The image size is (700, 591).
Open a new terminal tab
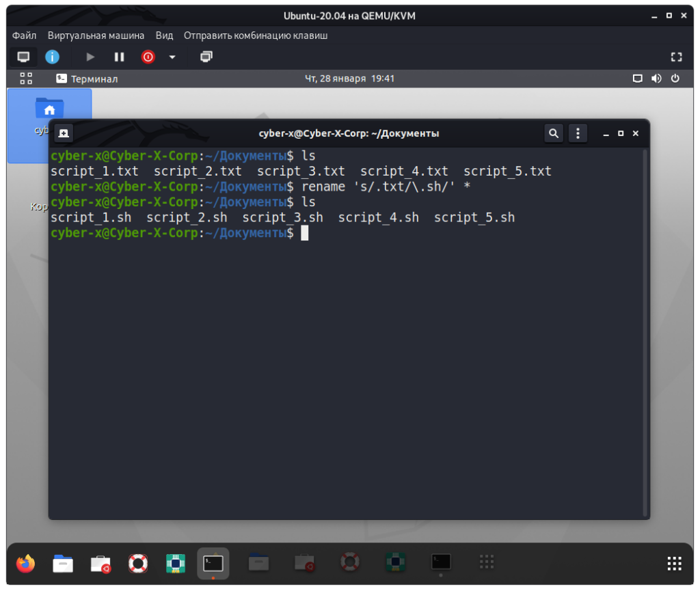click(x=63, y=133)
